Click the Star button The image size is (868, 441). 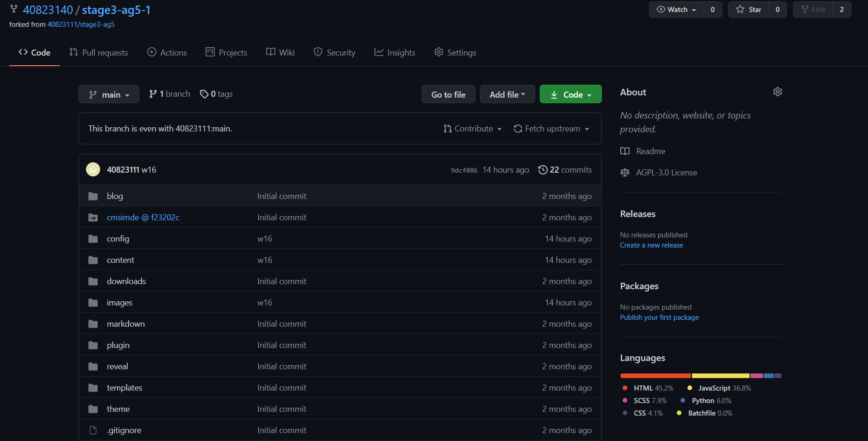(749, 9)
